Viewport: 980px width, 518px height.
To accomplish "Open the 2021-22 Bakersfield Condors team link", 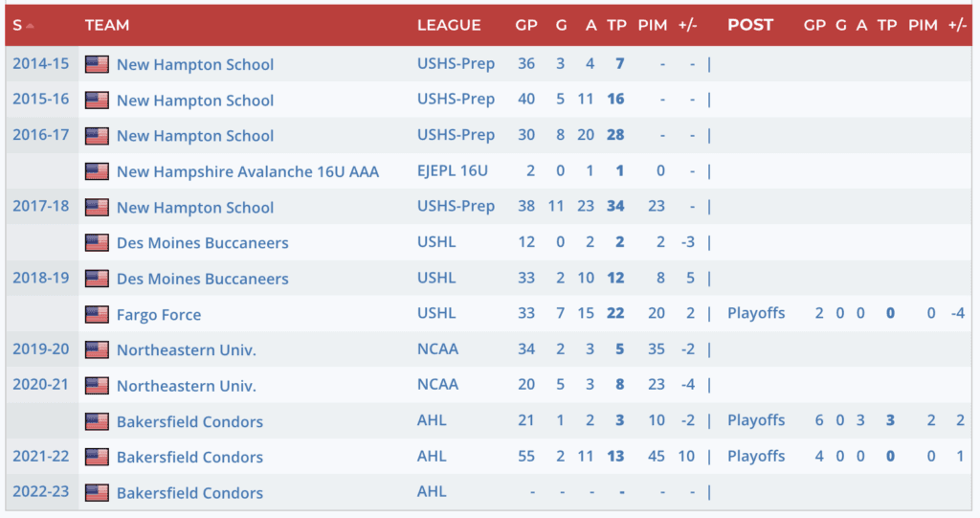I will point(189,458).
